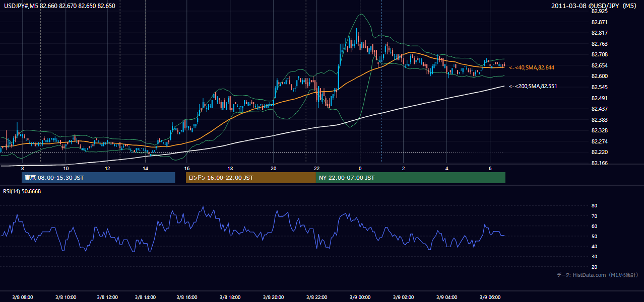644x302 pixels.
Task: Click RSI axis level 60
Action: [595, 226]
